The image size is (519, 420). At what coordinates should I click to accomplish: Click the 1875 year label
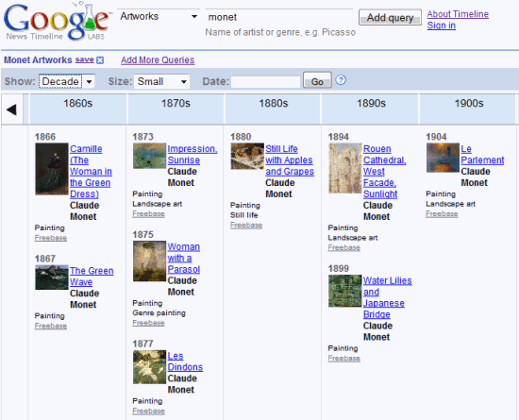click(143, 235)
